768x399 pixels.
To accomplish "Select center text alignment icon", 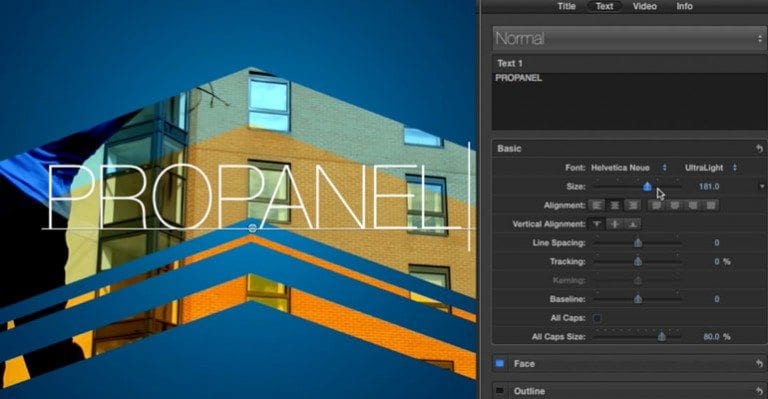I will point(615,205).
